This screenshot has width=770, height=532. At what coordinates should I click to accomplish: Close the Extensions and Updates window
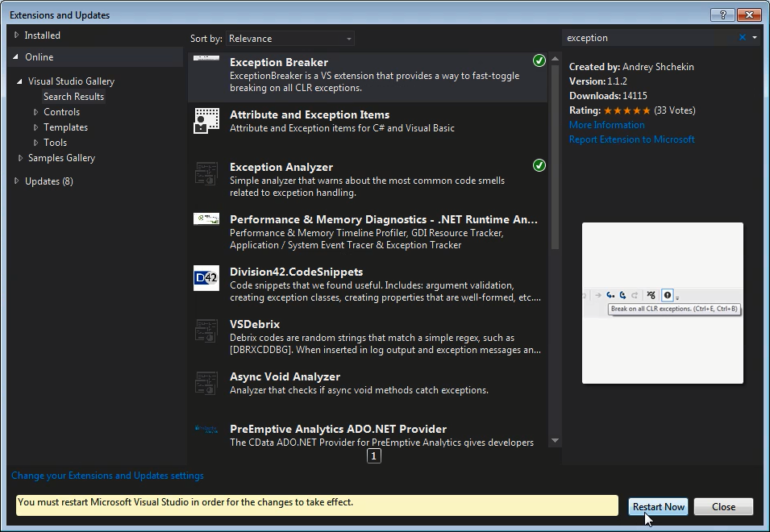[x=749, y=15]
